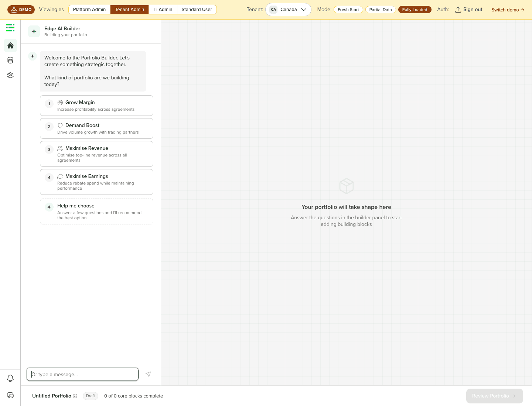This screenshot has width=532, height=406.
Task: Click the Help me choose sparkle icon
Action: point(49,207)
